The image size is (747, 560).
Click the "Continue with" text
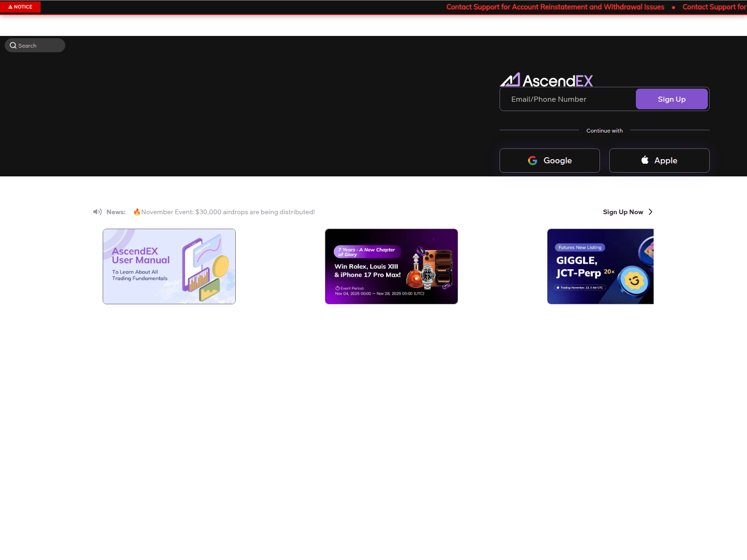pos(605,131)
